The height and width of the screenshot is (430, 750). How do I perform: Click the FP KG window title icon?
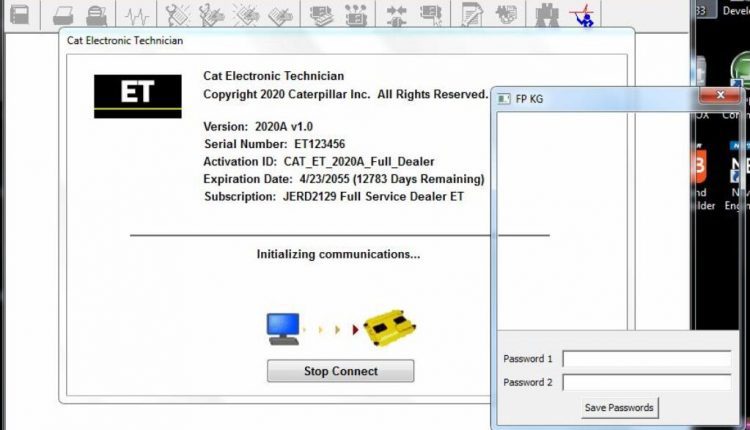(503, 99)
